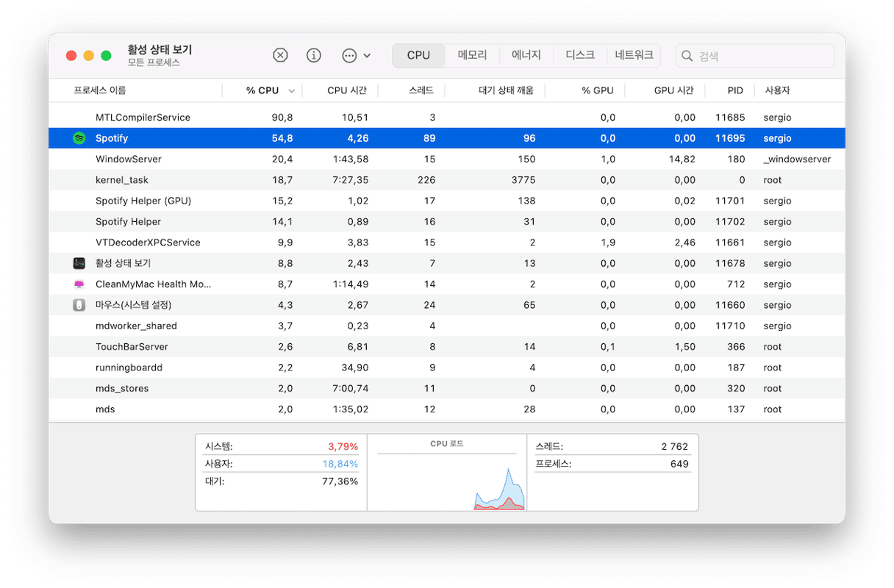Click the Spotify app icon in list
894x588 pixels.
[x=79, y=138]
